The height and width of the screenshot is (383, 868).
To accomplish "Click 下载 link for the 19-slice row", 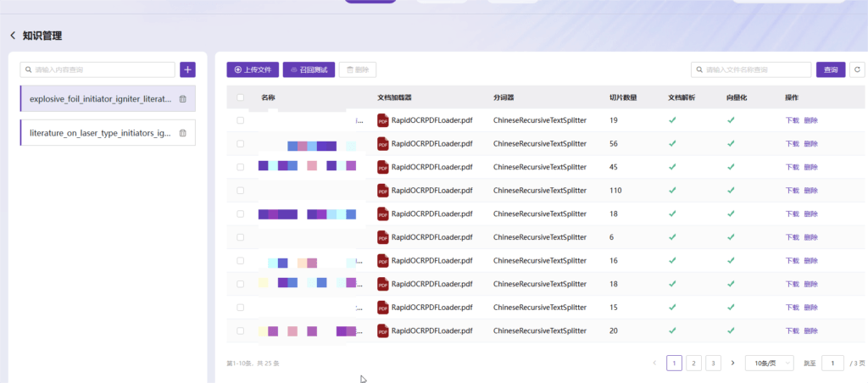I will pos(793,120).
